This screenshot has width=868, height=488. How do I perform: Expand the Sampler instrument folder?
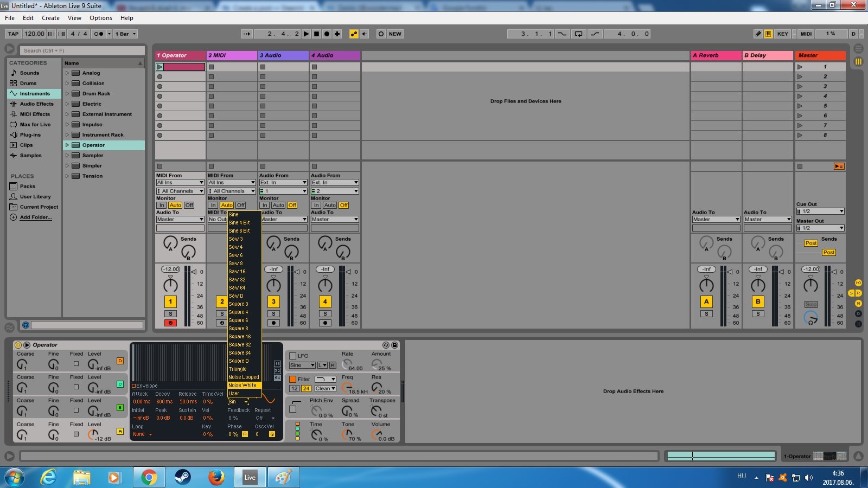tap(67, 155)
